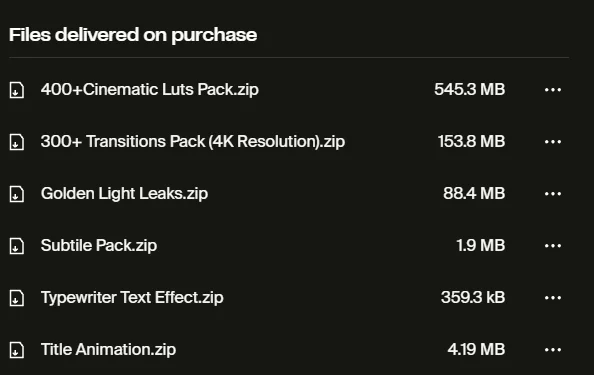
Task: Select 300+ Transitions Pack (4K Resolution).zip name
Action: pos(193,142)
